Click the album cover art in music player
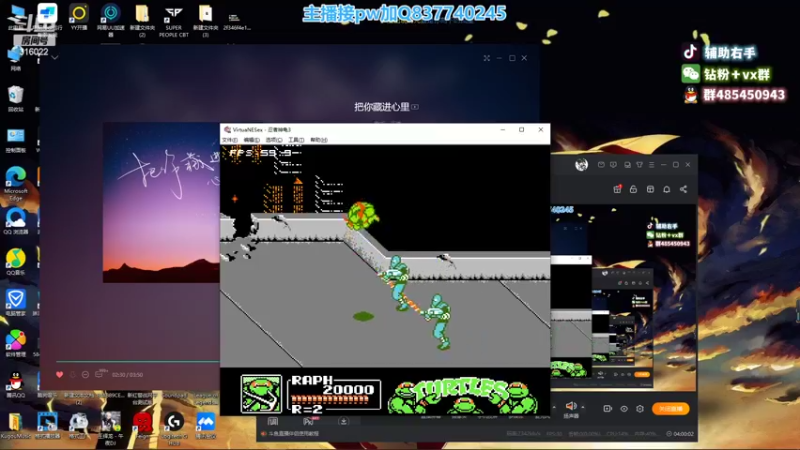This screenshot has width=800, height=450. point(161,203)
